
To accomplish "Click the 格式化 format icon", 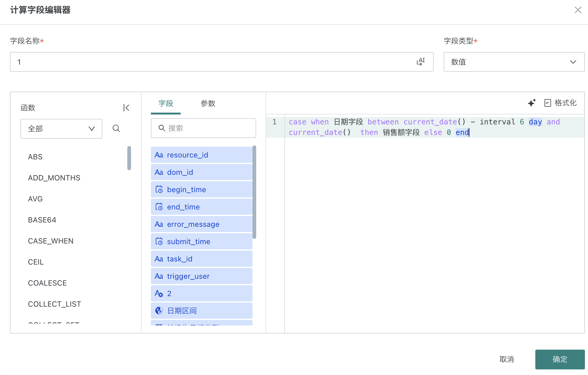I will click(x=548, y=103).
